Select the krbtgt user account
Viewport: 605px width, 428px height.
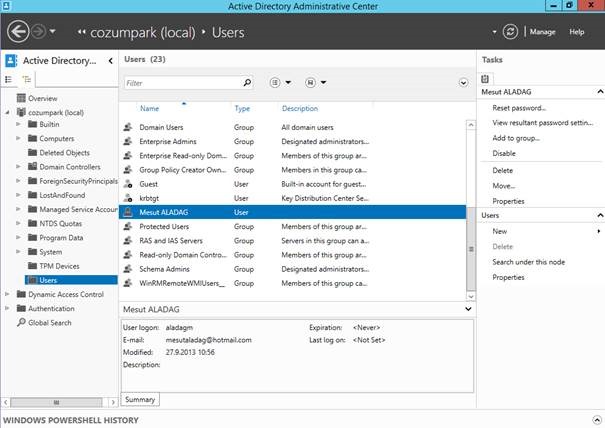coord(292,198)
